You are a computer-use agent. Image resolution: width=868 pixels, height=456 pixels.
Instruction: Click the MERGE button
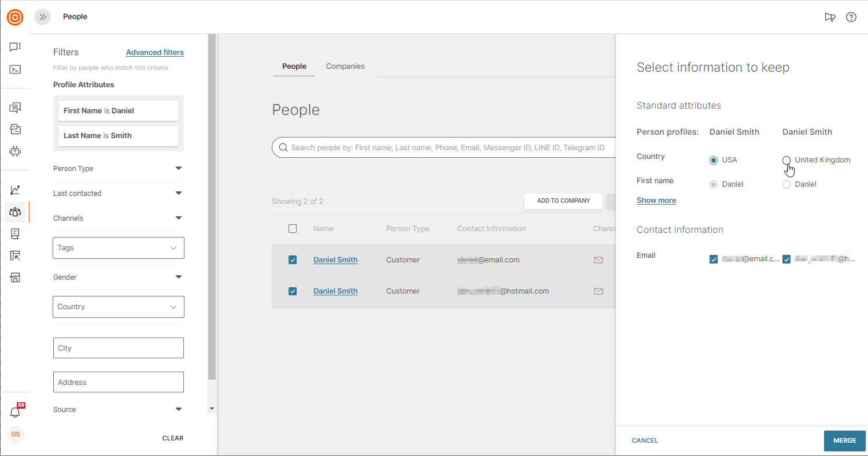coord(844,440)
